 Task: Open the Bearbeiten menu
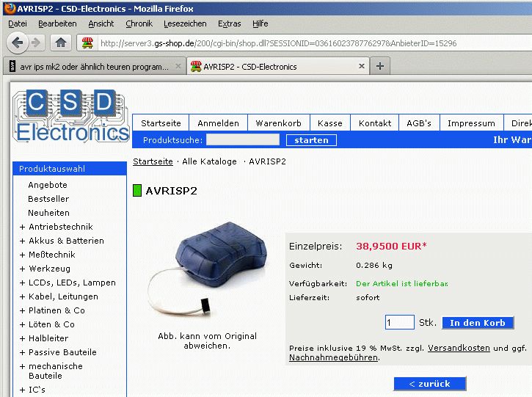click(57, 23)
